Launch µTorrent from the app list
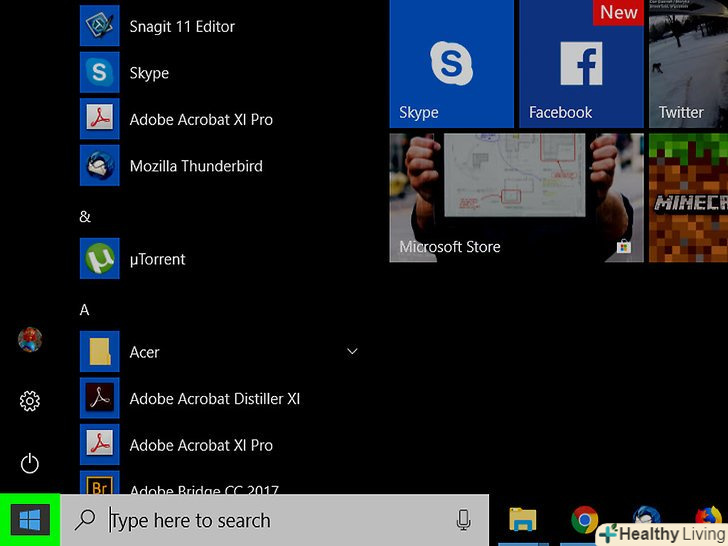Image resolution: width=728 pixels, height=546 pixels. (x=157, y=259)
